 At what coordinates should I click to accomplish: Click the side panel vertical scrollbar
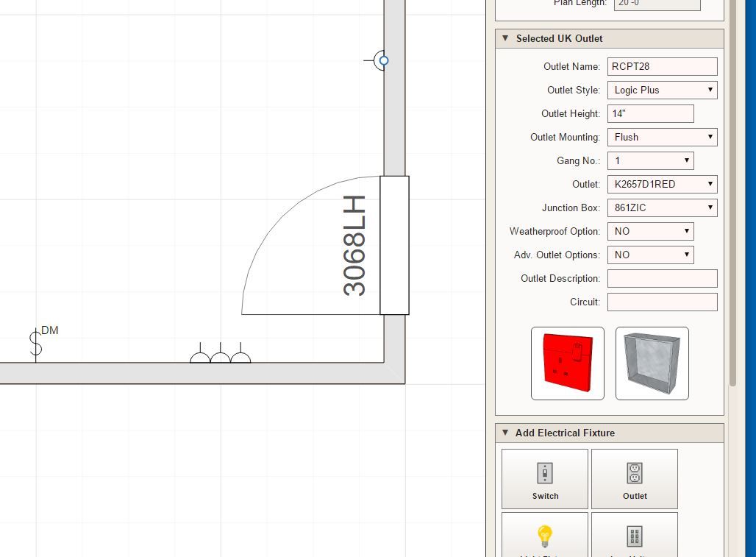(x=733, y=193)
